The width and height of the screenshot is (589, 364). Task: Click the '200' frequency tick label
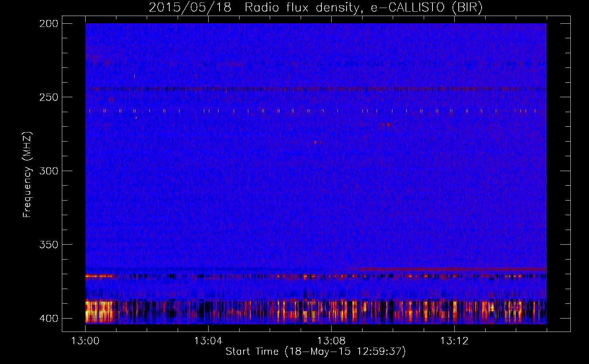tap(48, 24)
